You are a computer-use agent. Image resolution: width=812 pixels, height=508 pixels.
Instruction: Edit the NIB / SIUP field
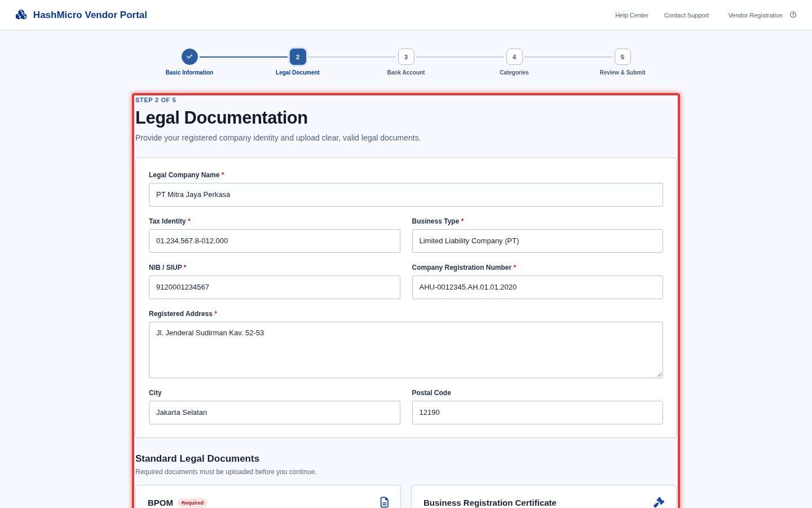(x=275, y=287)
